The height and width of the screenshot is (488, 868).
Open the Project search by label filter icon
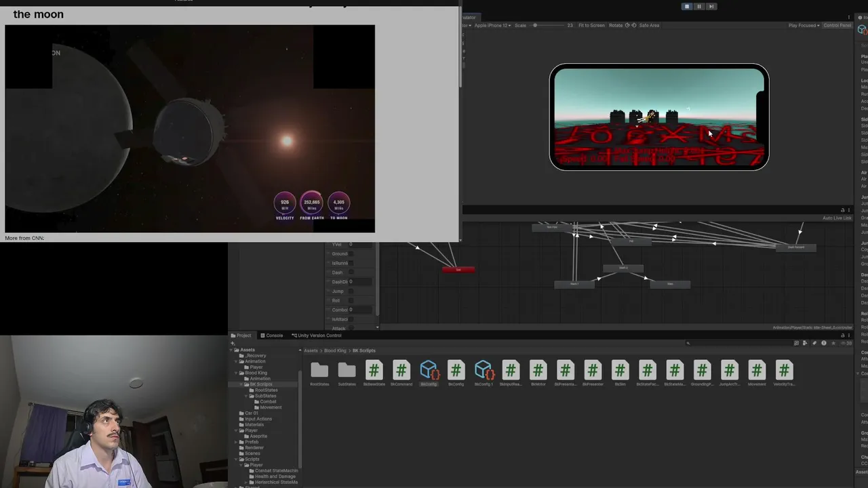(x=814, y=343)
